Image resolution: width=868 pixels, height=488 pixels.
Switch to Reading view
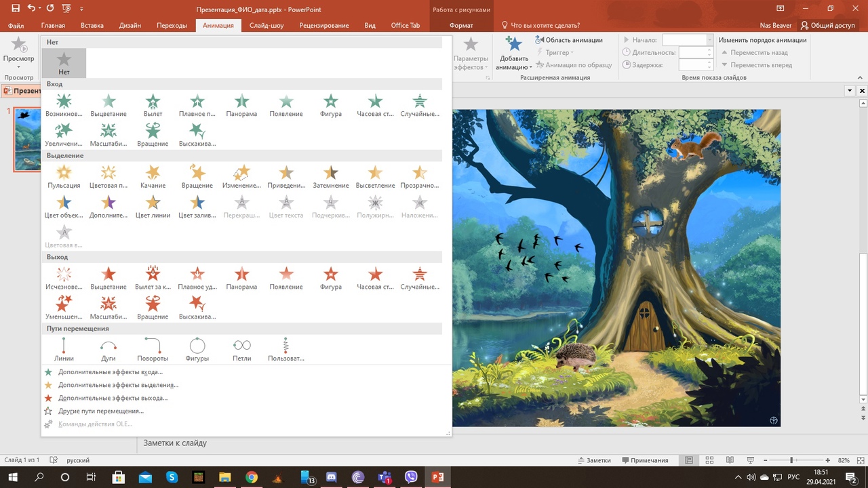(x=730, y=460)
